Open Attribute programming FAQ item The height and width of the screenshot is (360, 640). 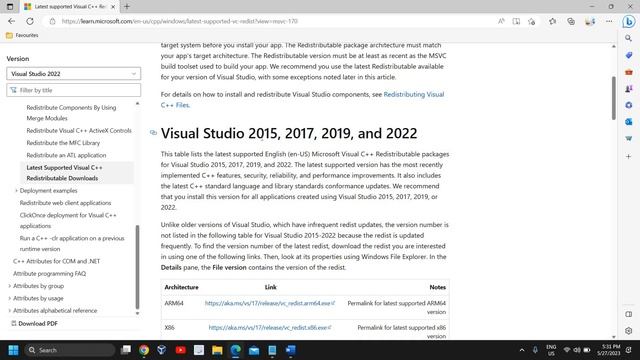(x=49, y=273)
